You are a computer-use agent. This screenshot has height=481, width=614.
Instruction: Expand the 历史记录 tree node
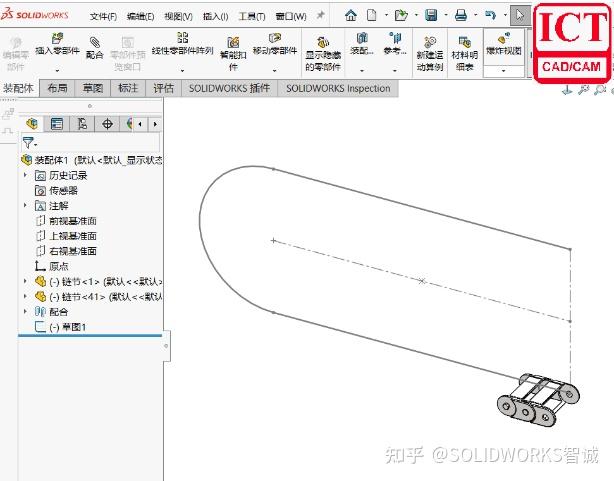(x=25, y=175)
